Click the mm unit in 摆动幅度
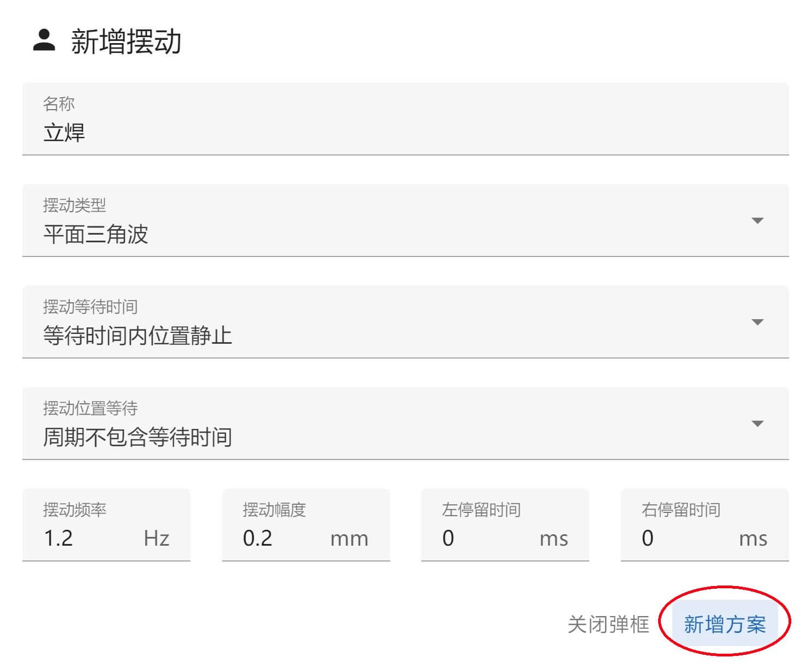 click(349, 539)
